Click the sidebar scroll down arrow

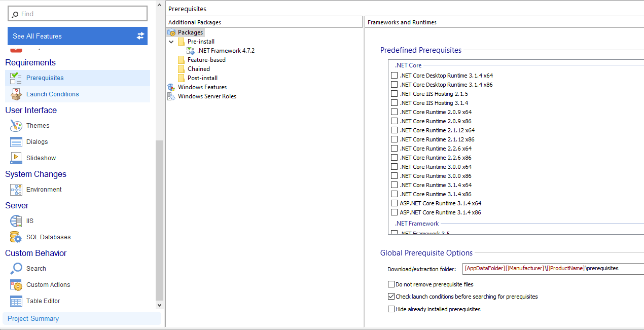[160, 305]
